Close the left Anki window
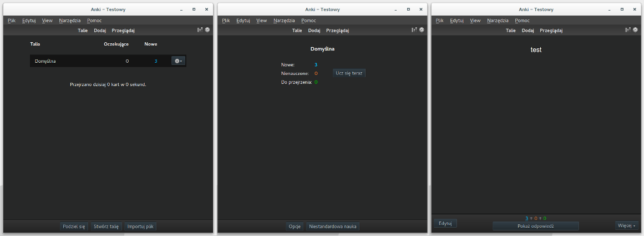 (206, 9)
